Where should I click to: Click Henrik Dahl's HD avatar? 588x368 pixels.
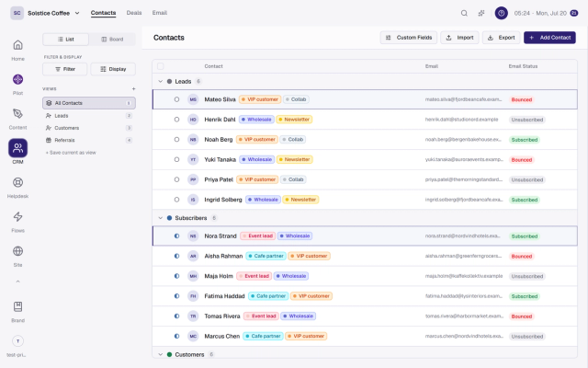(193, 120)
